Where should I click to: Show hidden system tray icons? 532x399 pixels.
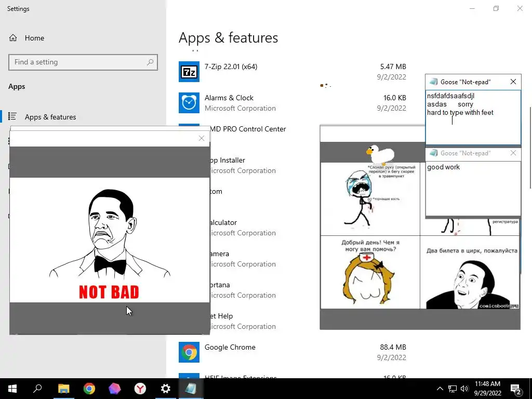[440, 389]
